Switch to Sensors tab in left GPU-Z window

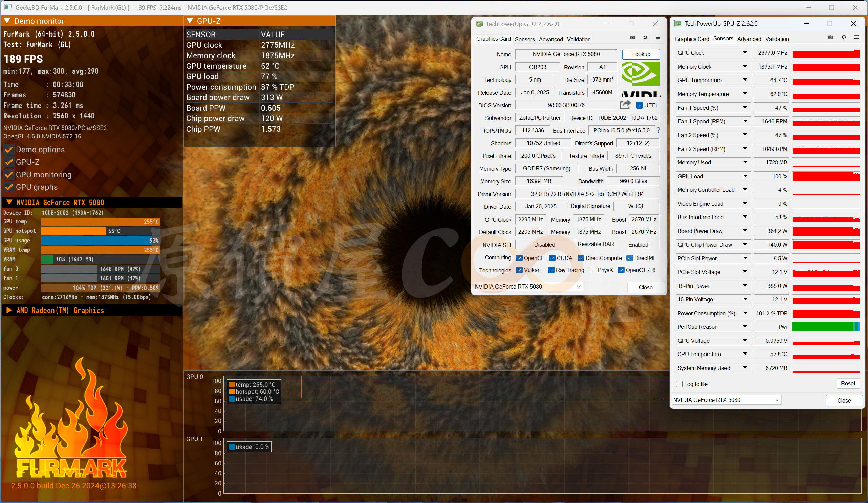[525, 39]
